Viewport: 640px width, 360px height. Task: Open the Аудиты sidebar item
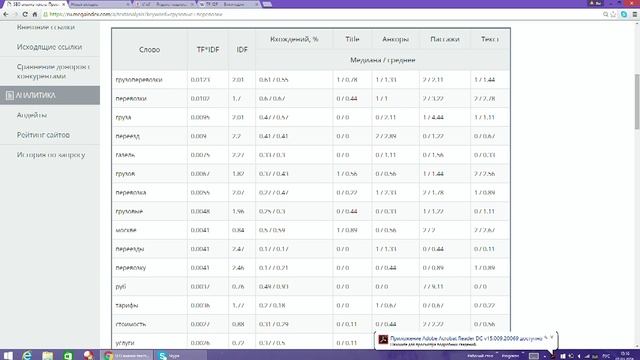point(32,115)
